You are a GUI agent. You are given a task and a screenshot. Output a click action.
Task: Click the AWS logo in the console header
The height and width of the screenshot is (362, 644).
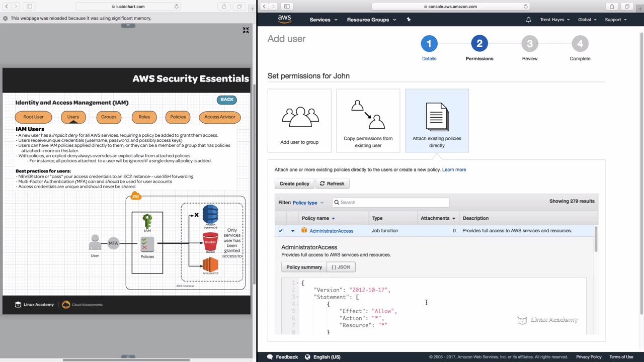(x=284, y=19)
